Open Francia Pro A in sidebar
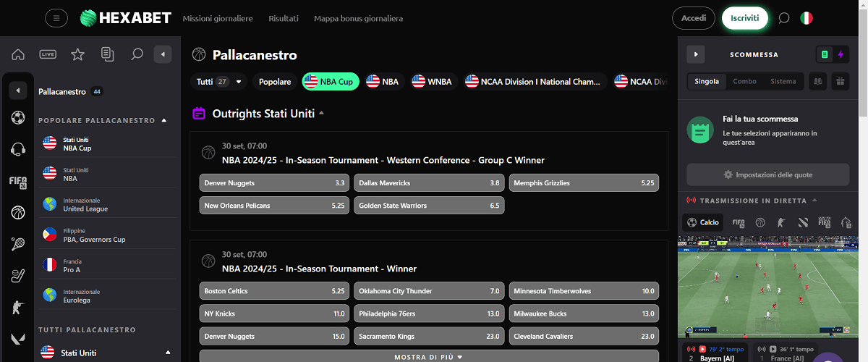The width and height of the screenshot is (868, 362). [107, 265]
